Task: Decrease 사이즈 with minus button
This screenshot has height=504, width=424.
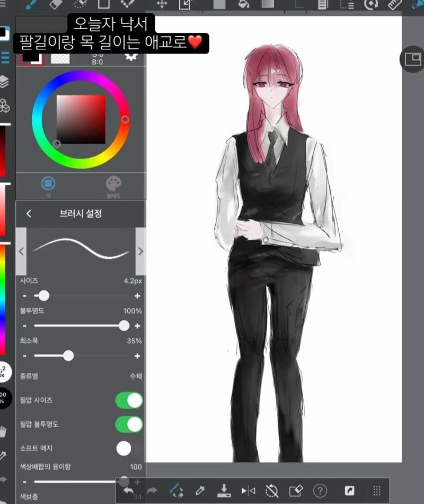Action: click(25, 296)
